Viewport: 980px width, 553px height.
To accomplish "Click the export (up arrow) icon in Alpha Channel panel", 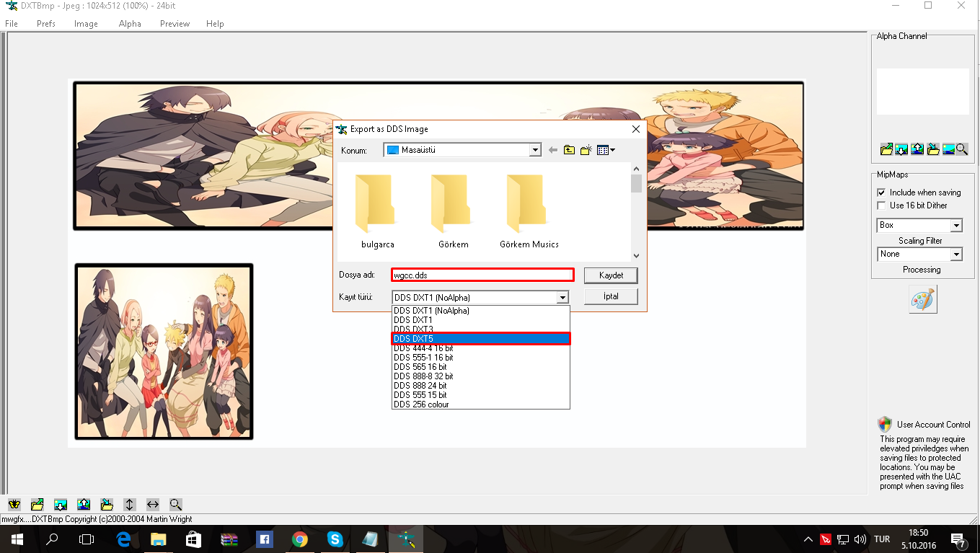I will tap(917, 149).
